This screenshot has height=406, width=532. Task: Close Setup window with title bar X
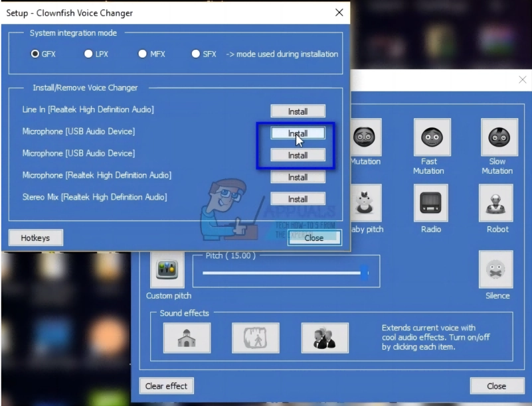point(339,13)
